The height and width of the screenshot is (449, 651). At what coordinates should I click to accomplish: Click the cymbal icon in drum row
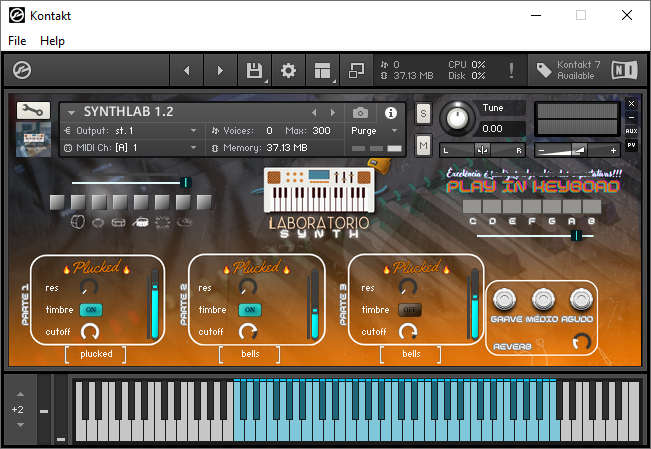tap(185, 223)
